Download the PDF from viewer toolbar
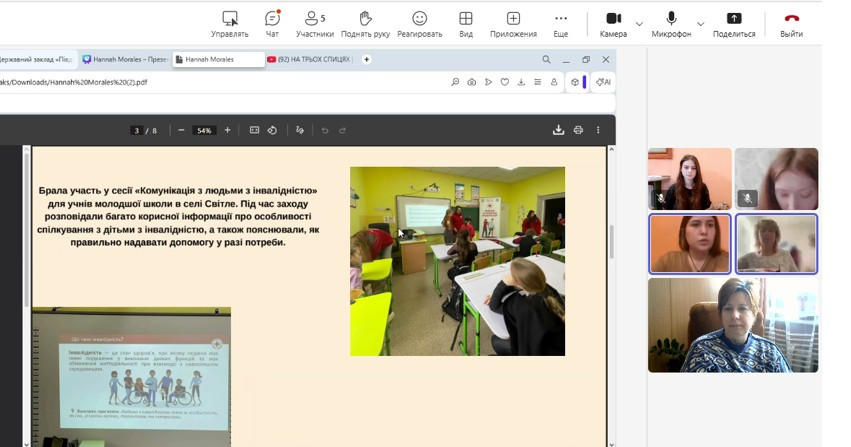Viewport: 851px width, 447px height. tap(558, 130)
